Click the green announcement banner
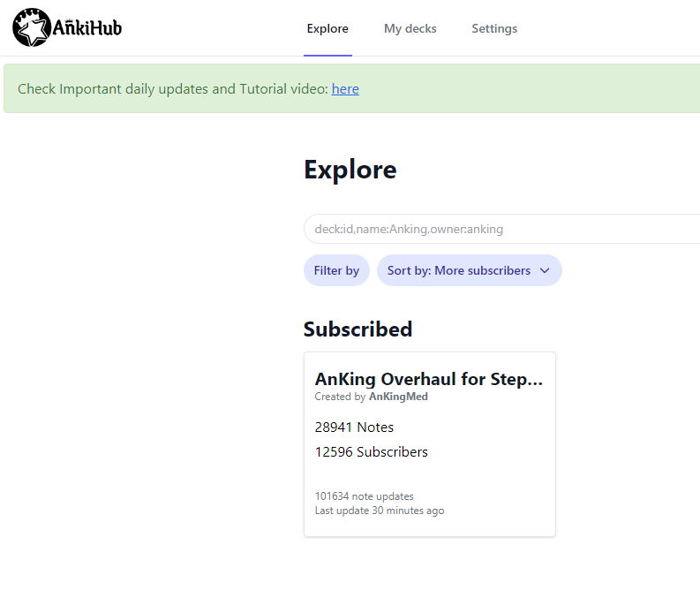 (352, 88)
